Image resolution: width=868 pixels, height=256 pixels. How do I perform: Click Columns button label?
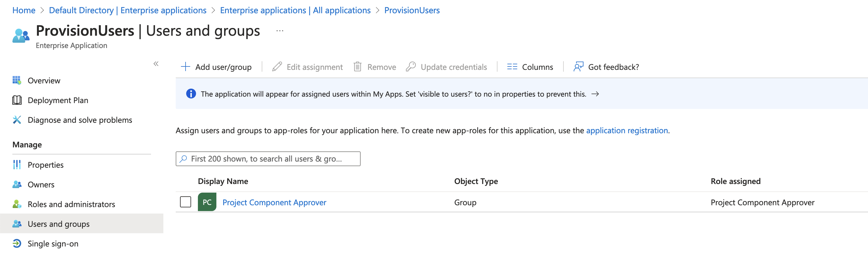538,67
